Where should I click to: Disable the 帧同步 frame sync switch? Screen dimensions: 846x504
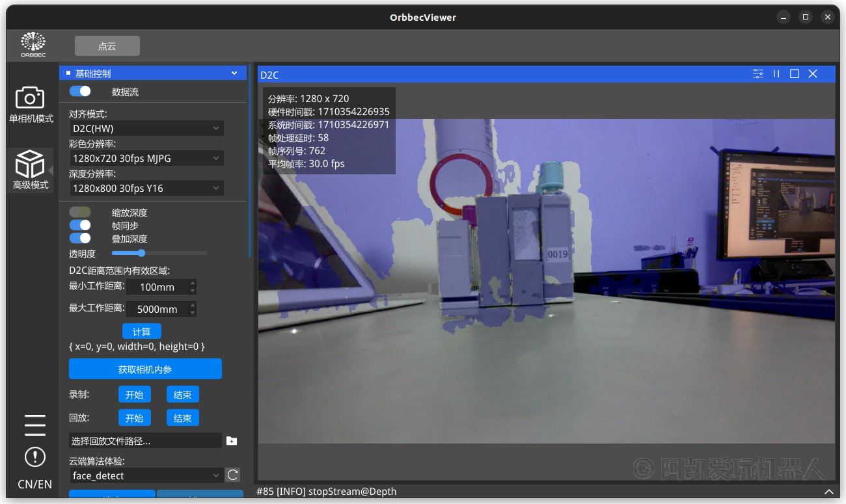coord(80,226)
